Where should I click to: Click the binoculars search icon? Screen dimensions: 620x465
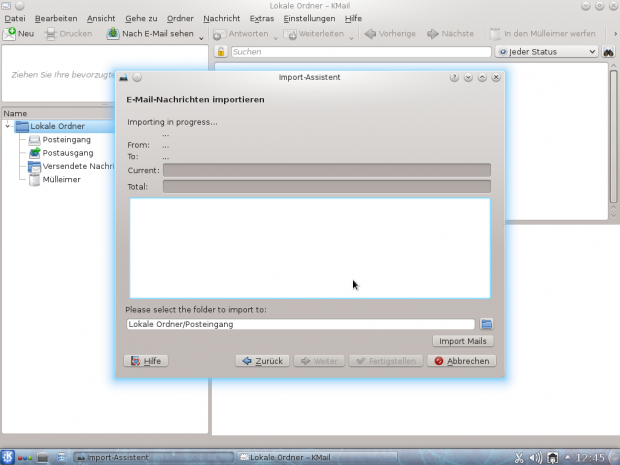tap(608, 52)
